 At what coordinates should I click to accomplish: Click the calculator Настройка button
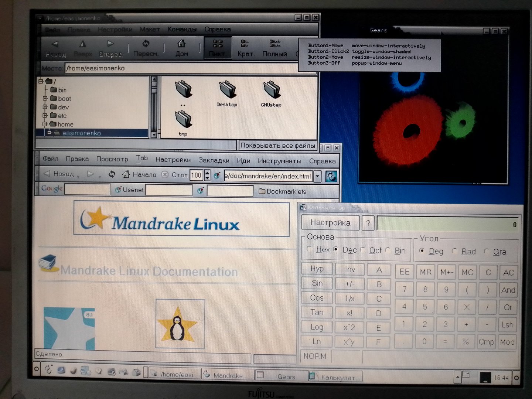click(x=330, y=222)
